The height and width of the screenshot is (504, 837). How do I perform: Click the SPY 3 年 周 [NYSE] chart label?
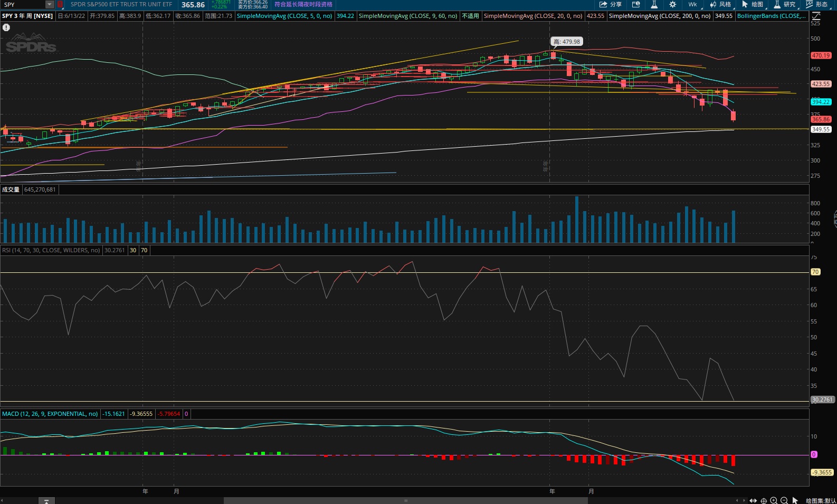click(x=27, y=16)
